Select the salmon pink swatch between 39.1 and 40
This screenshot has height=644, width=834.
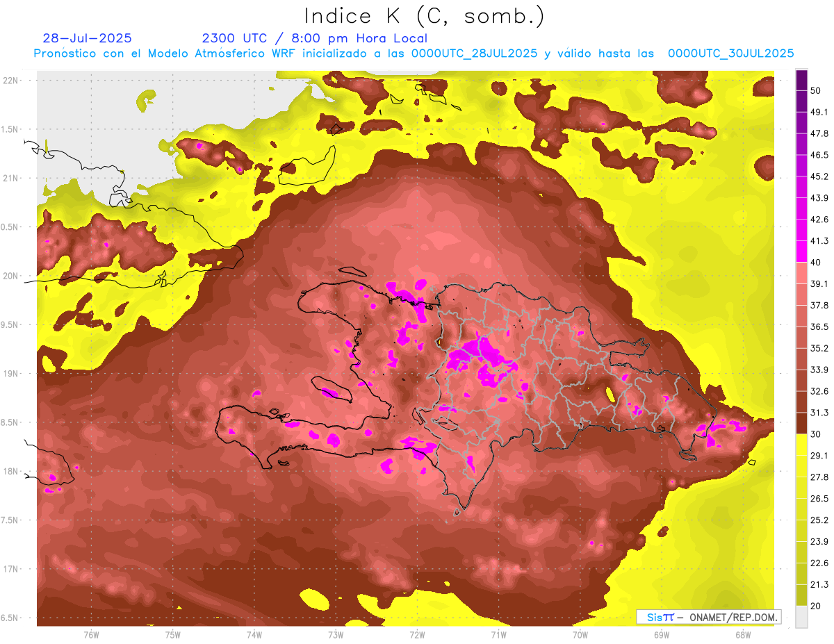[x=801, y=273]
